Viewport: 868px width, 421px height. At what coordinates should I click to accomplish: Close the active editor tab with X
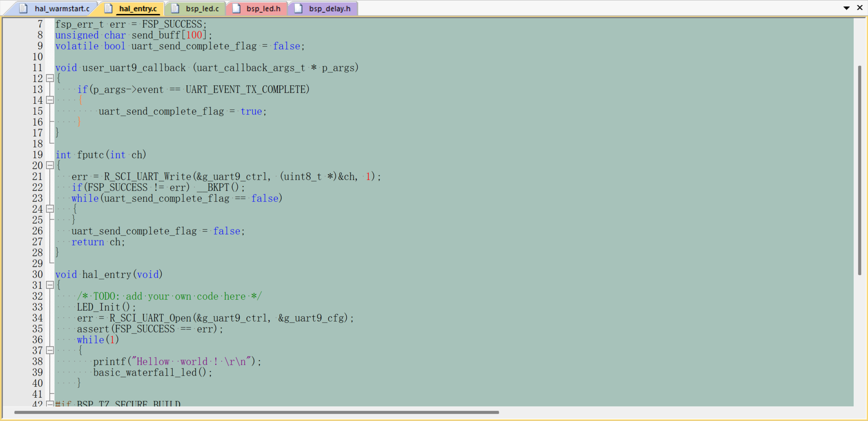[x=860, y=8]
